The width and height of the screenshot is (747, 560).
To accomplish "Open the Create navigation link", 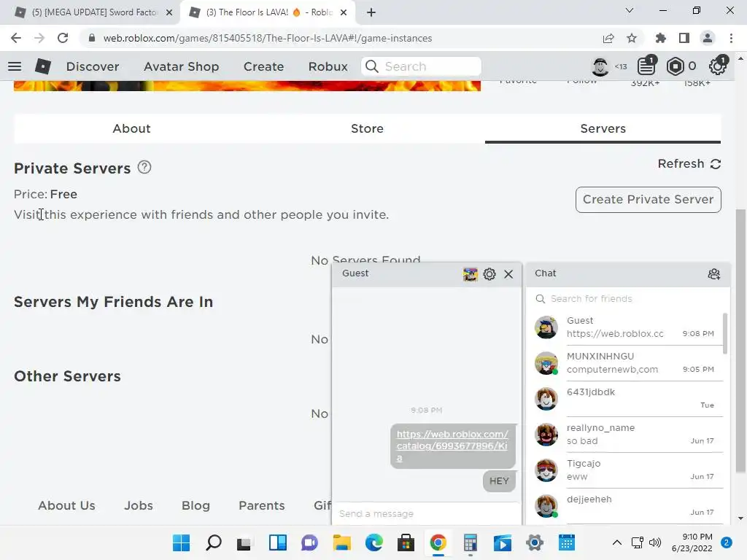I will coord(263,66).
